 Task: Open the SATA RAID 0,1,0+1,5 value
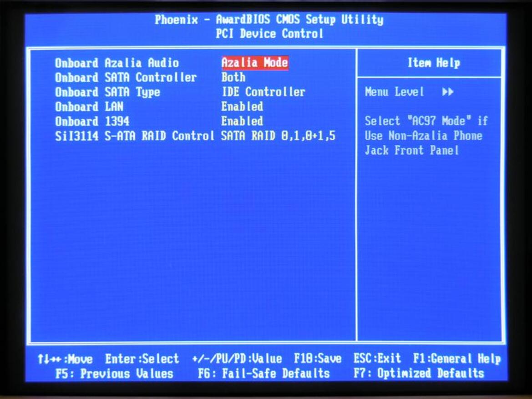click(278, 136)
